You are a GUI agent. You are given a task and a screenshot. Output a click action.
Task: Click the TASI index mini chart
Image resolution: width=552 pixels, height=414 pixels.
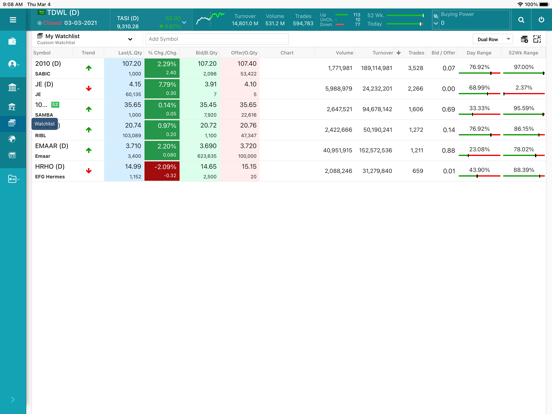[210, 19]
